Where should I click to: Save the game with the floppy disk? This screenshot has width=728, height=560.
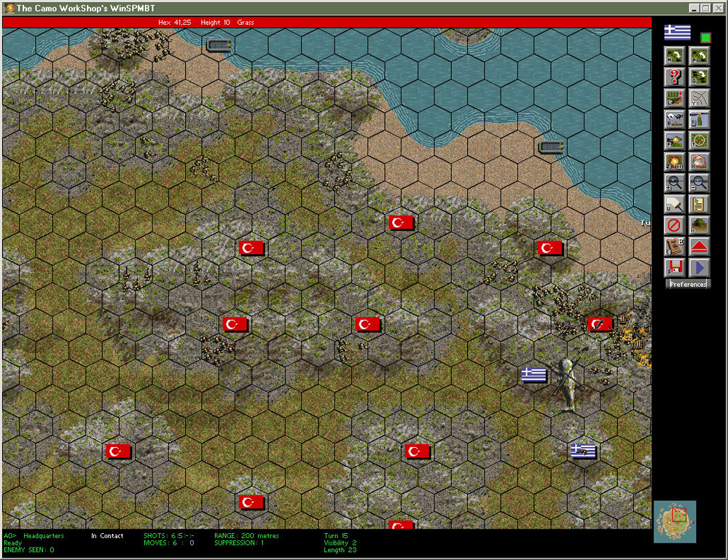[674, 268]
